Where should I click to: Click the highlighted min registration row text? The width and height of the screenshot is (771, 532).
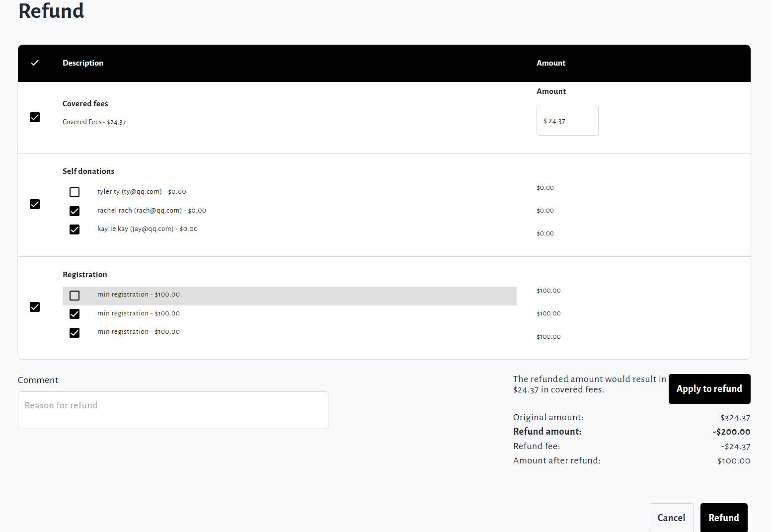point(139,295)
